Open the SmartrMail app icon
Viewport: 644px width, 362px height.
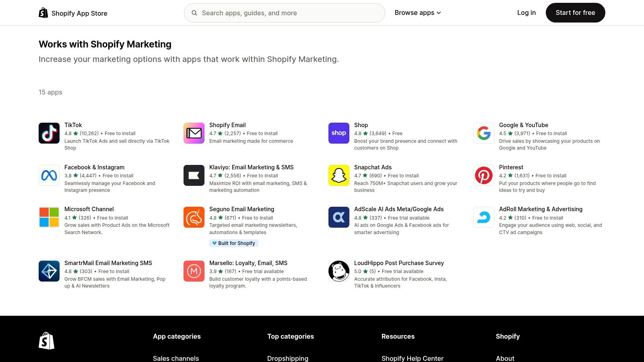tap(49, 271)
